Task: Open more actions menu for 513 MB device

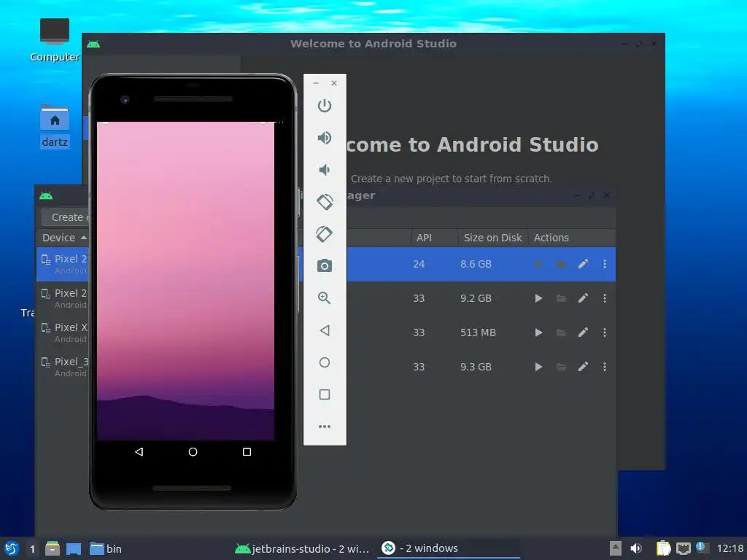Action: click(605, 332)
